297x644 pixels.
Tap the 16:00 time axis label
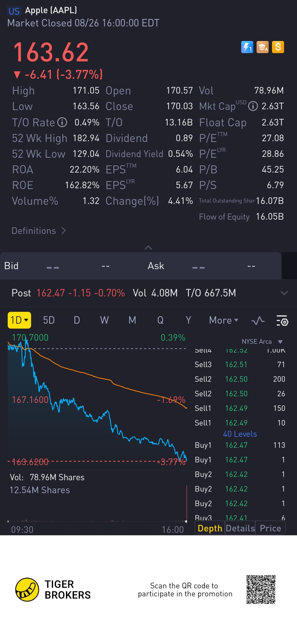click(173, 530)
